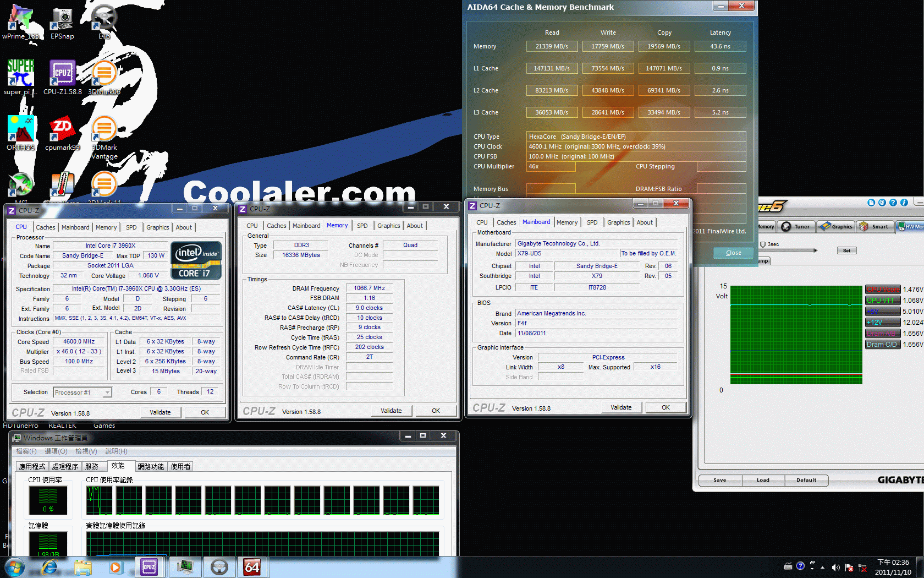Viewport: 924px width, 578px height.
Task: Toggle CPU VTT voltage graph line
Action: [883, 301]
